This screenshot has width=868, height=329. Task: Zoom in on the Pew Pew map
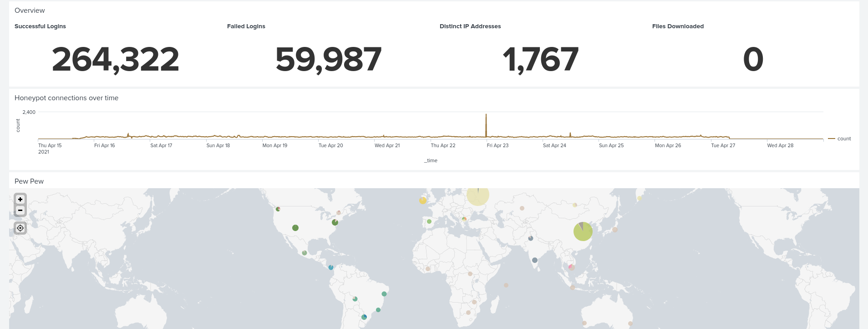[20, 200]
